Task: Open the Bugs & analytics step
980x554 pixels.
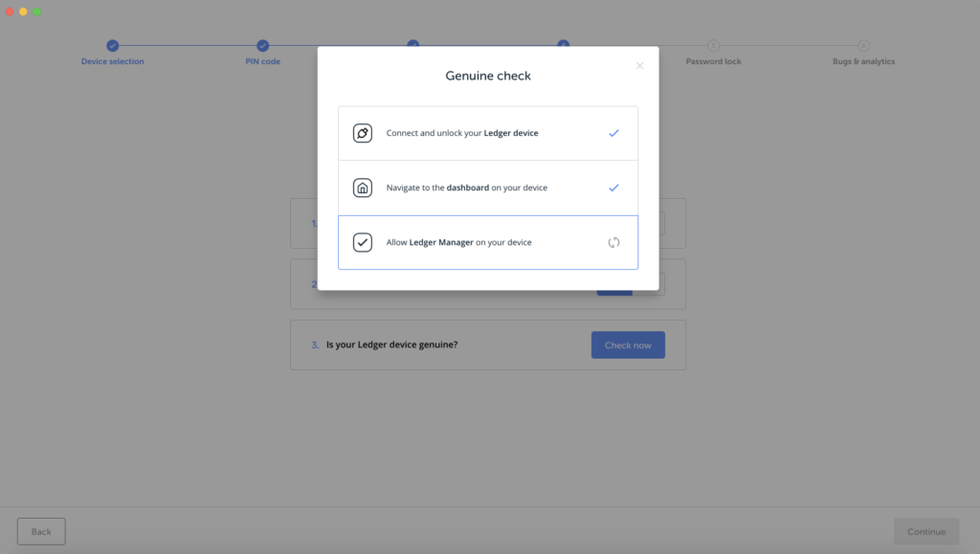Action: pyautogui.click(x=864, y=61)
